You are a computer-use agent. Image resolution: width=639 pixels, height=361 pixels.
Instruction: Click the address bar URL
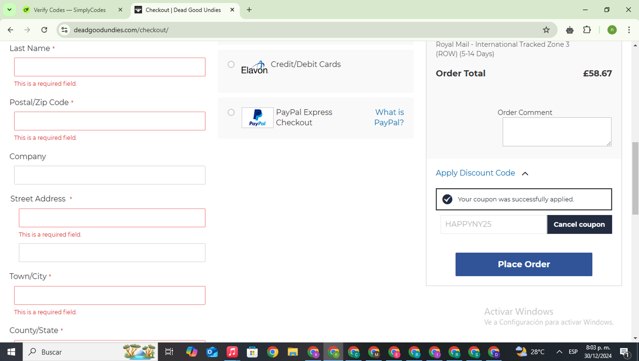coord(121,30)
